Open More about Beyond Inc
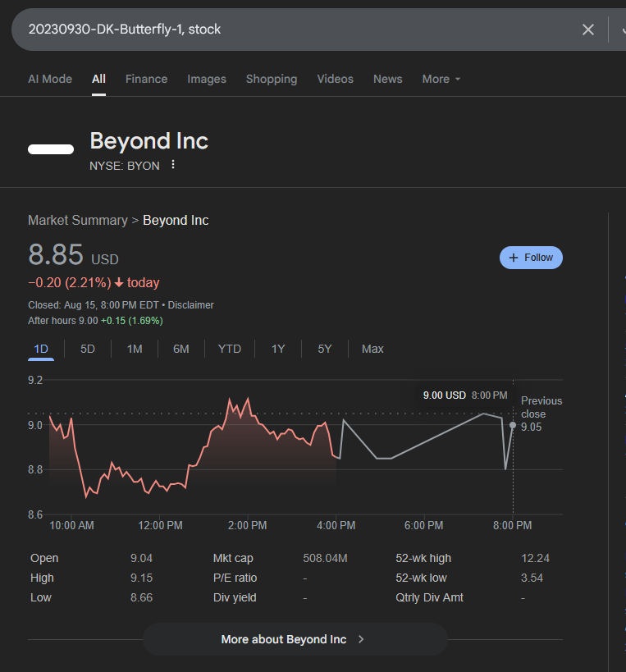Image resolution: width=626 pixels, height=672 pixels. (295, 639)
